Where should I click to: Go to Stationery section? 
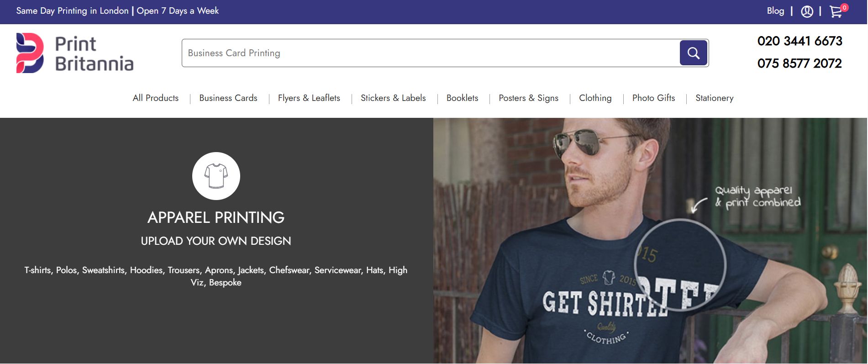click(714, 98)
